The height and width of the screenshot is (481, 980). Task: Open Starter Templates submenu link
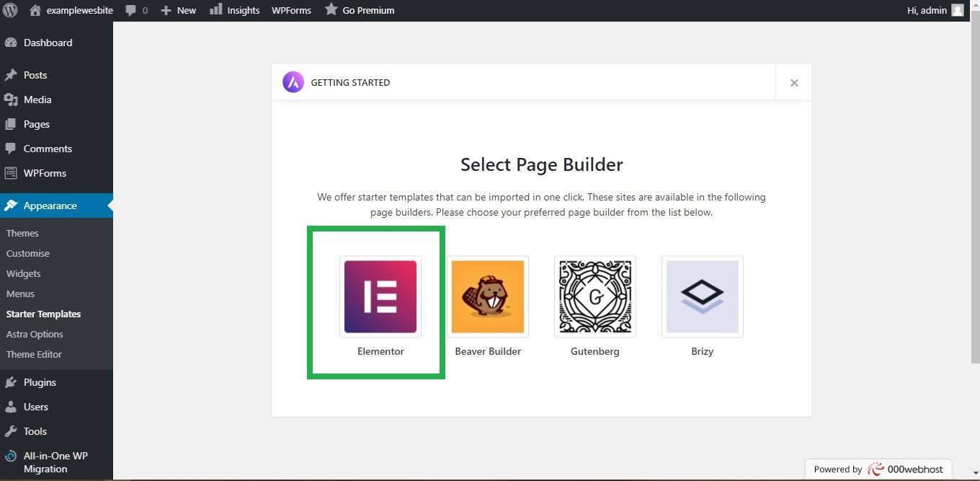point(43,314)
